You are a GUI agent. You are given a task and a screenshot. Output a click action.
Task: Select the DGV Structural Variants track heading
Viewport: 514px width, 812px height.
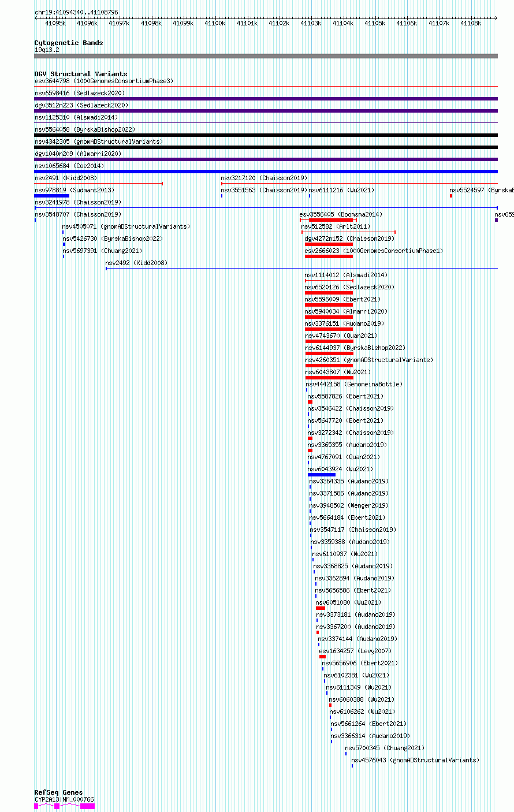point(81,74)
